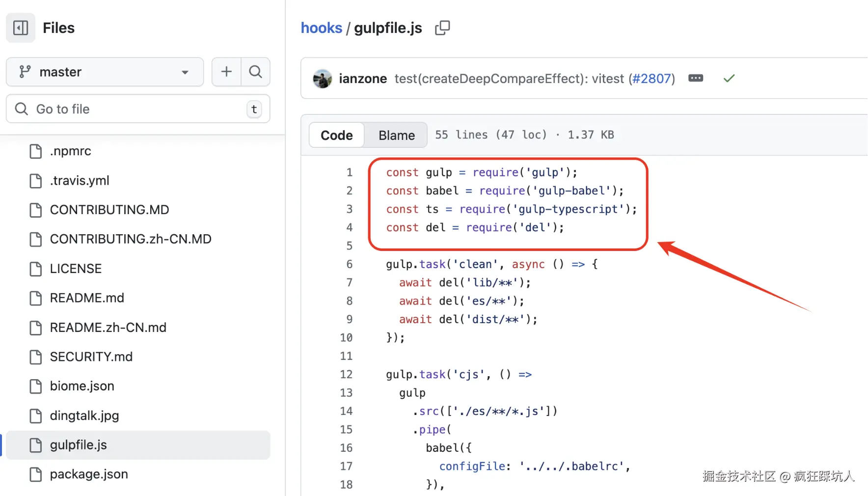Open ianzone's avatar profile
868x496 pixels.
pos(323,79)
